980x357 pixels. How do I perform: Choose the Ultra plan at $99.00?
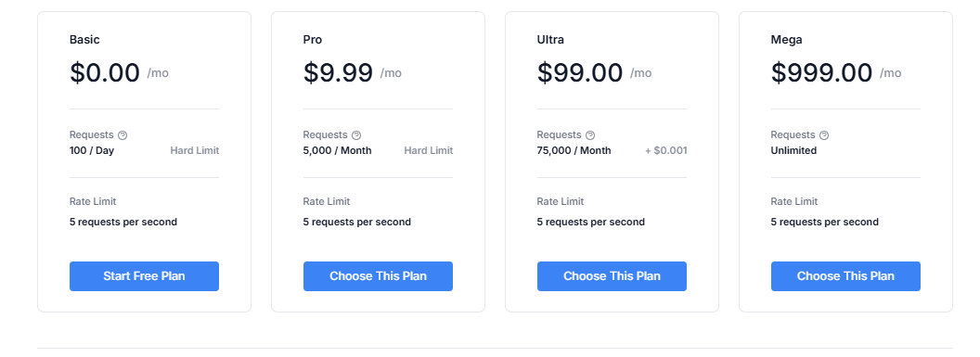(612, 276)
